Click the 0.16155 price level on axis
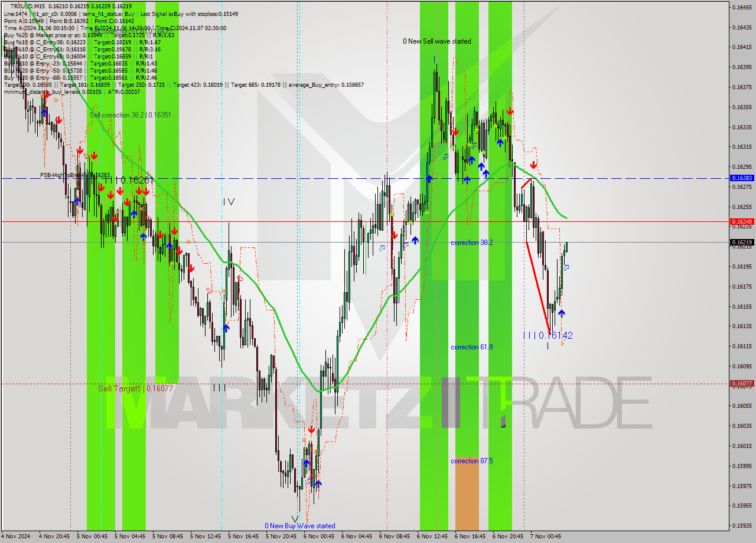 pos(742,306)
